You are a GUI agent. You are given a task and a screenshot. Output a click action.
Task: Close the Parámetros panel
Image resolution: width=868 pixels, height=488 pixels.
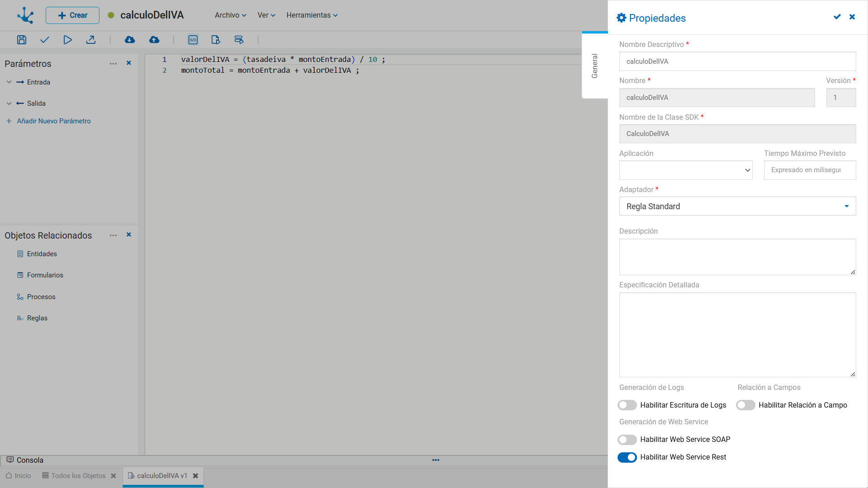(129, 63)
